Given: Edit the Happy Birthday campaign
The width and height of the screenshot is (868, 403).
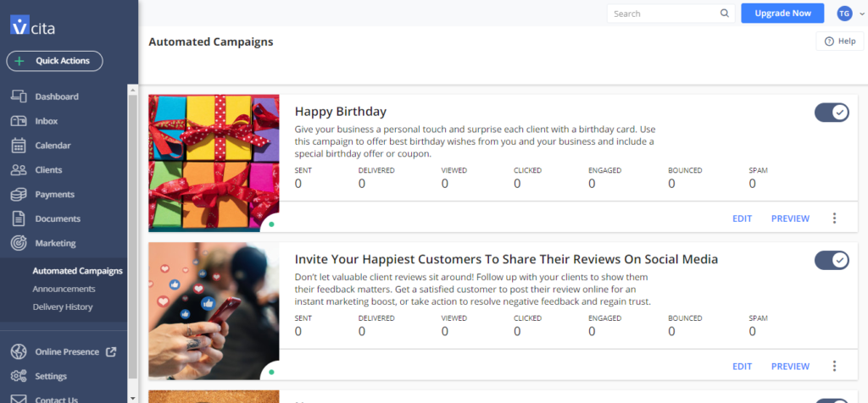Looking at the screenshot, I should [x=742, y=218].
